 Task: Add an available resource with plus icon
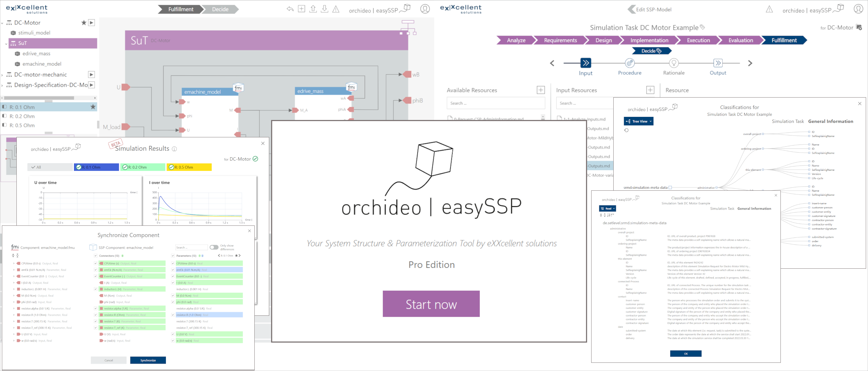tap(540, 90)
